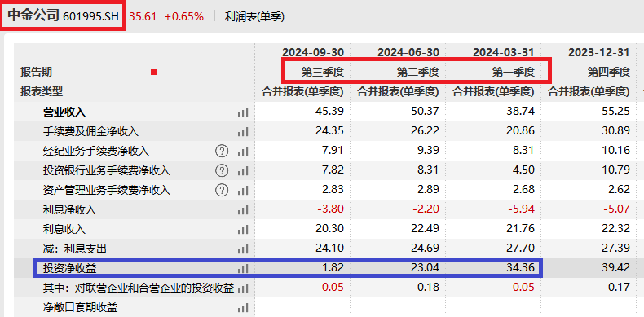Select the 报表类型 row label
The width and height of the screenshot is (644, 317).
click(x=42, y=92)
